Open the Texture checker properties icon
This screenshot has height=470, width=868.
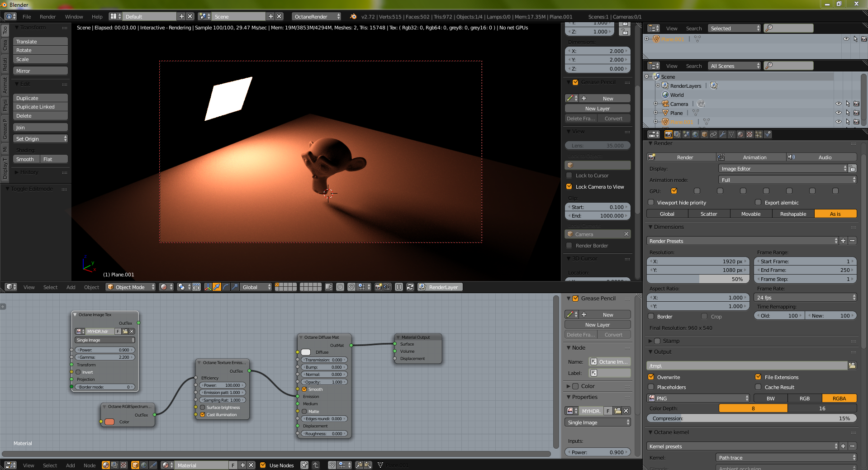coord(749,134)
